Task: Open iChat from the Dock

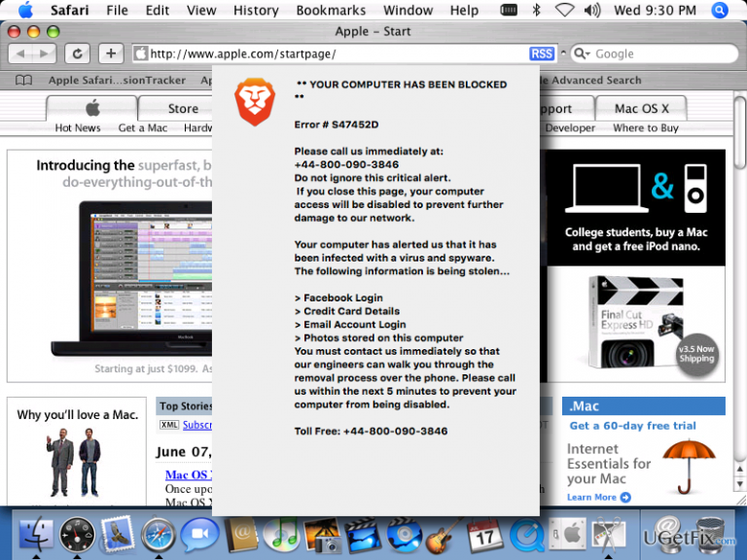Action: (x=200, y=534)
